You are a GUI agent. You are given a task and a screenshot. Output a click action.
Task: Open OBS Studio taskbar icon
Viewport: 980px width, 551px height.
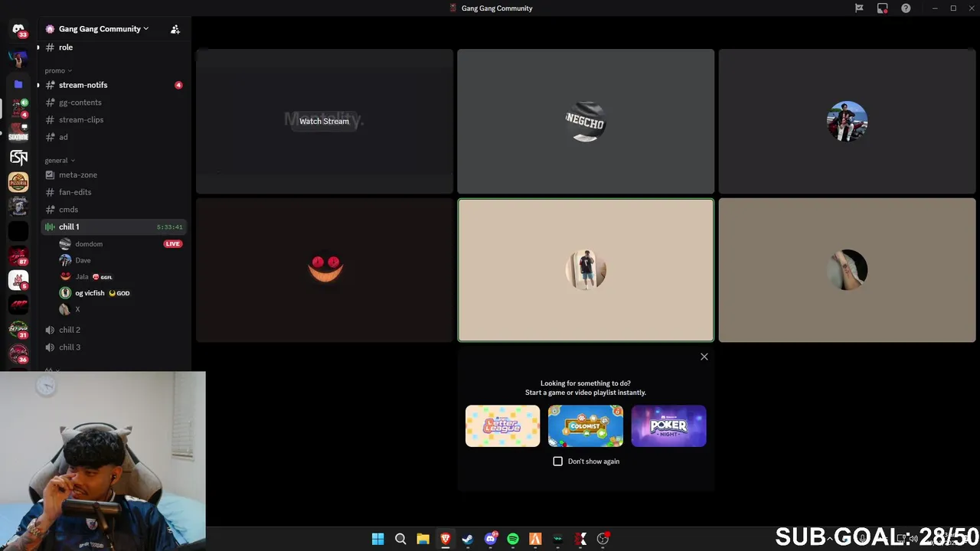click(x=603, y=539)
